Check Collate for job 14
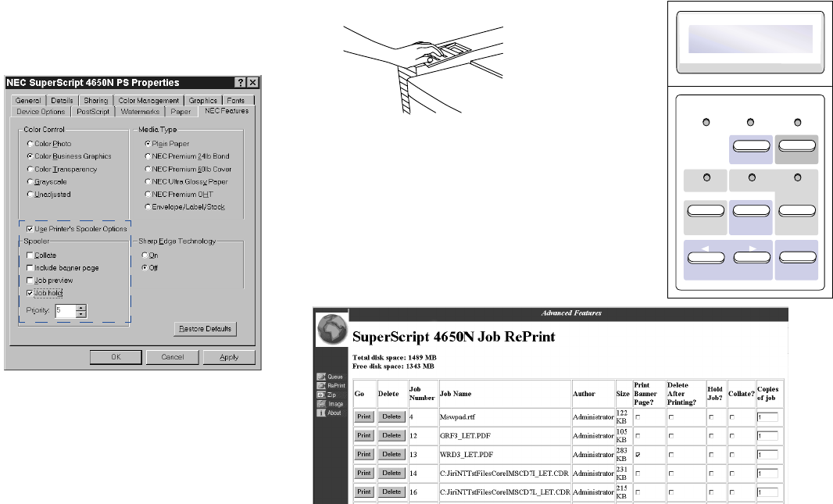 [x=732, y=474]
